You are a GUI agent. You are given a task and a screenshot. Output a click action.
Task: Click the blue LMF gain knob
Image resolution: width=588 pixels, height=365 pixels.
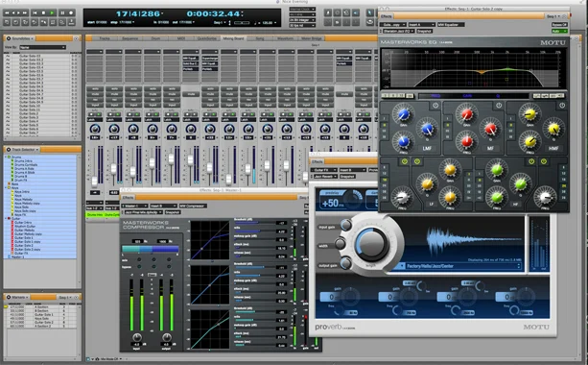click(x=403, y=114)
